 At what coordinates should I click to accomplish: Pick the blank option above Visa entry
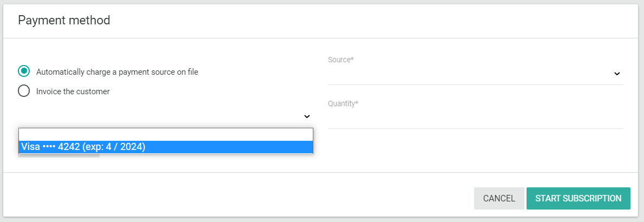pos(166,134)
